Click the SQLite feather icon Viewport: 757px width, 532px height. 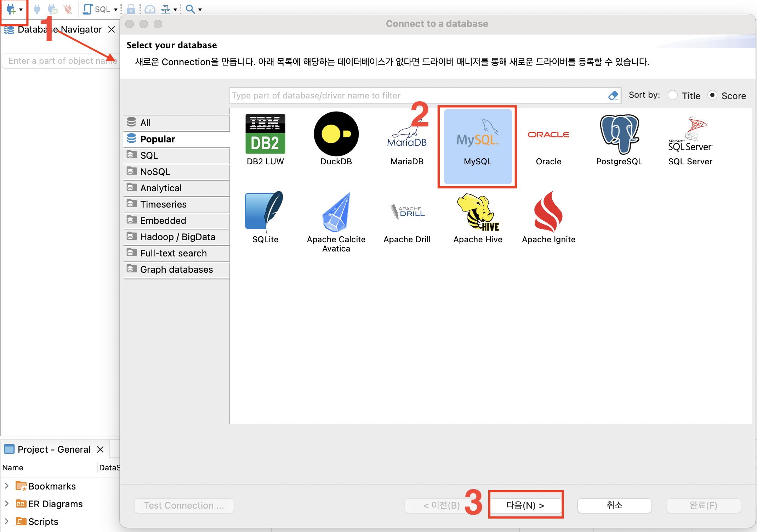265,211
